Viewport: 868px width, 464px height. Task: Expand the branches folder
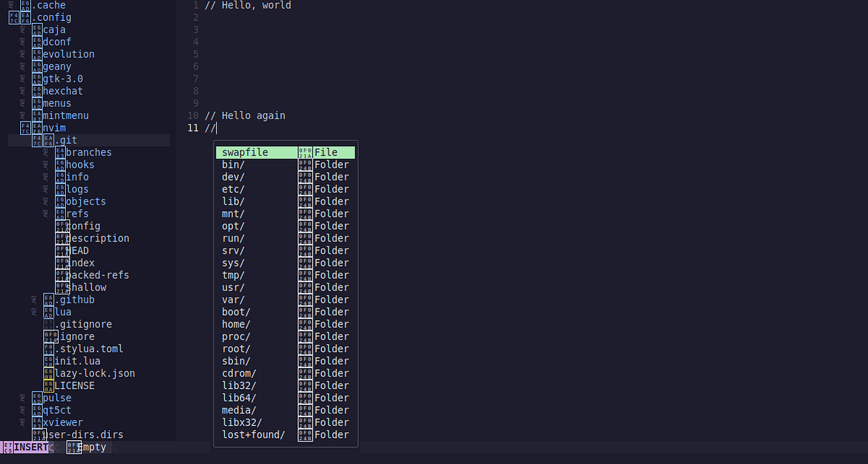click(x=88, y=152)
